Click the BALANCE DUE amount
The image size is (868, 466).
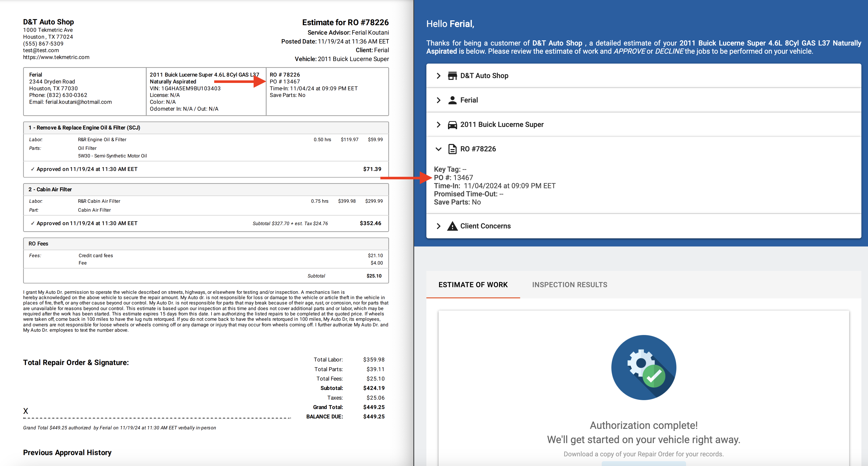click(374, 417)
